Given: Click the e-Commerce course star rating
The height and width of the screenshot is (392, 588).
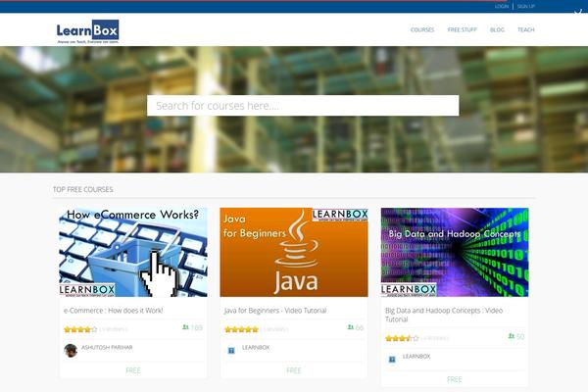Looking at the screenshot, I should pos(80,329).
